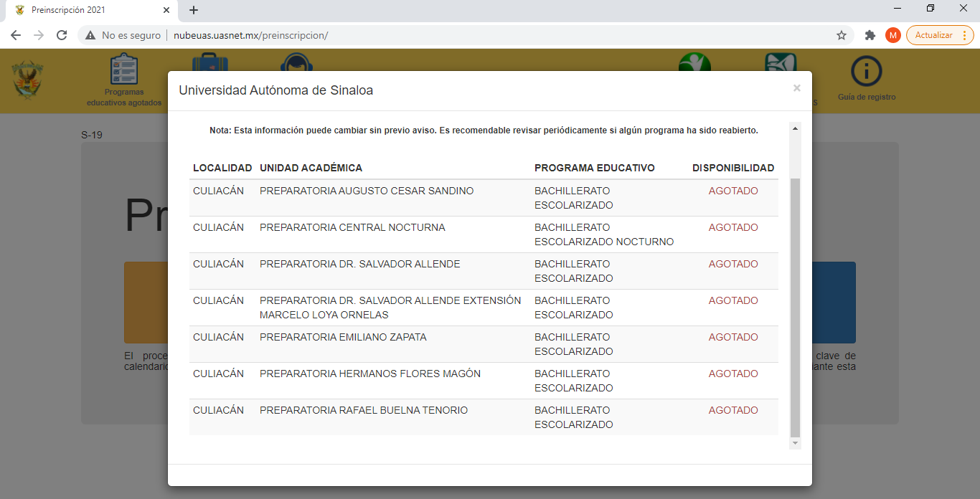Click the LOCALIDAD column header
The height and width of the screenshot is (499, 980).
[x=222, y=168]
